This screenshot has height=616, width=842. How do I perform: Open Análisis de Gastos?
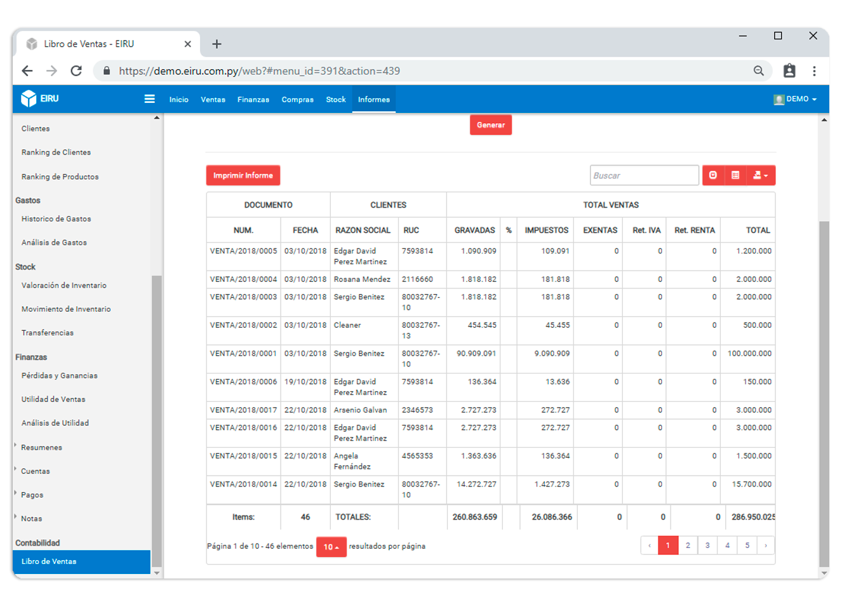(x=54, y=243)
